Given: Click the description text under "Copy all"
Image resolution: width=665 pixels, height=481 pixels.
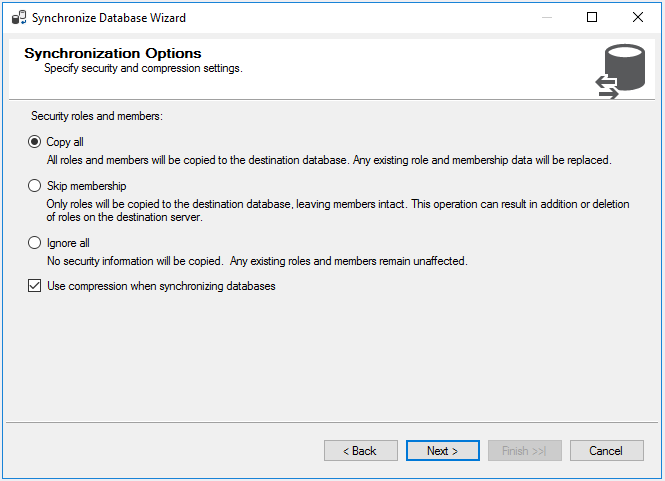Looking at the screenshot, I should click(328, 160).
